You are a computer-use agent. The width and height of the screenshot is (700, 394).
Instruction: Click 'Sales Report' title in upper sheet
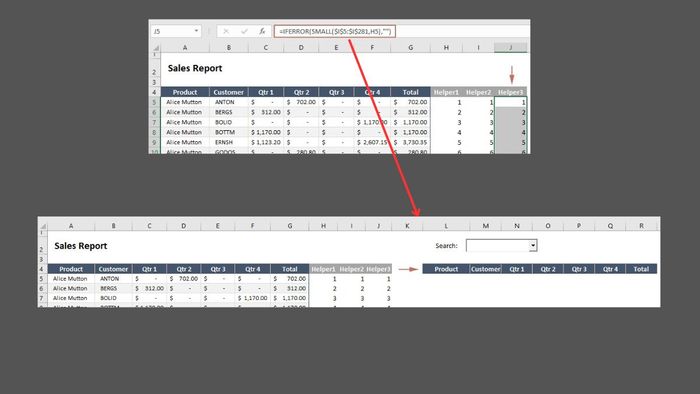coord(195,68)
